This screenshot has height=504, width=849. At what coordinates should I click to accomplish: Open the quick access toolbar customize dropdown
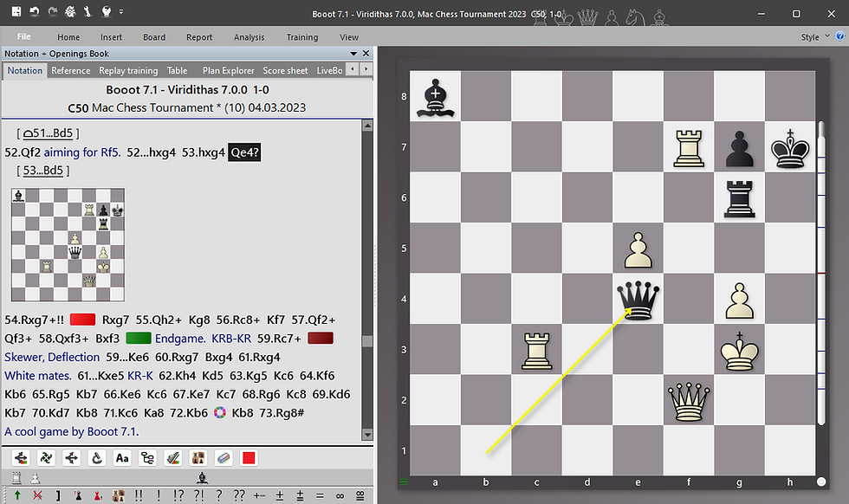pos(120,11)
